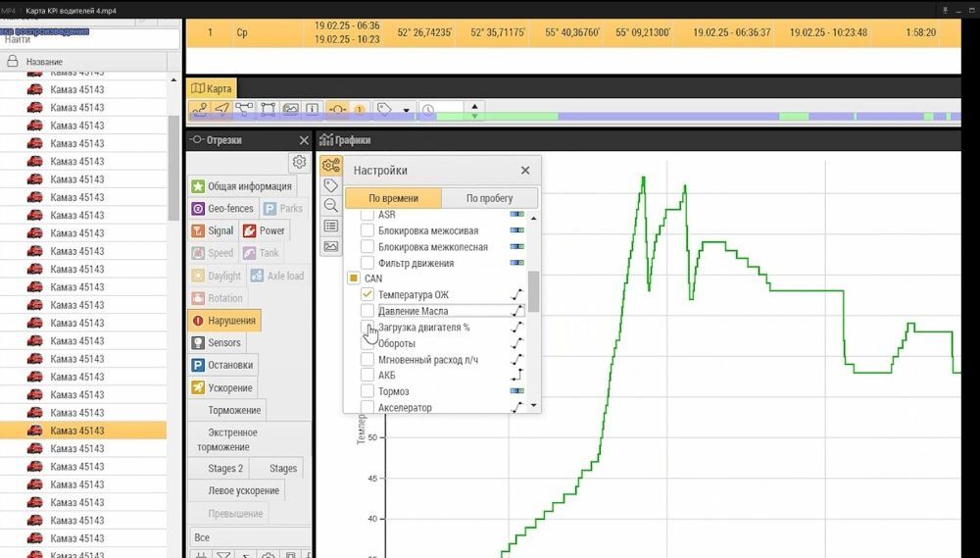Click the orange number 1 badge in map toolbar
Screen dimensions: 980x558
pos(360,110)
